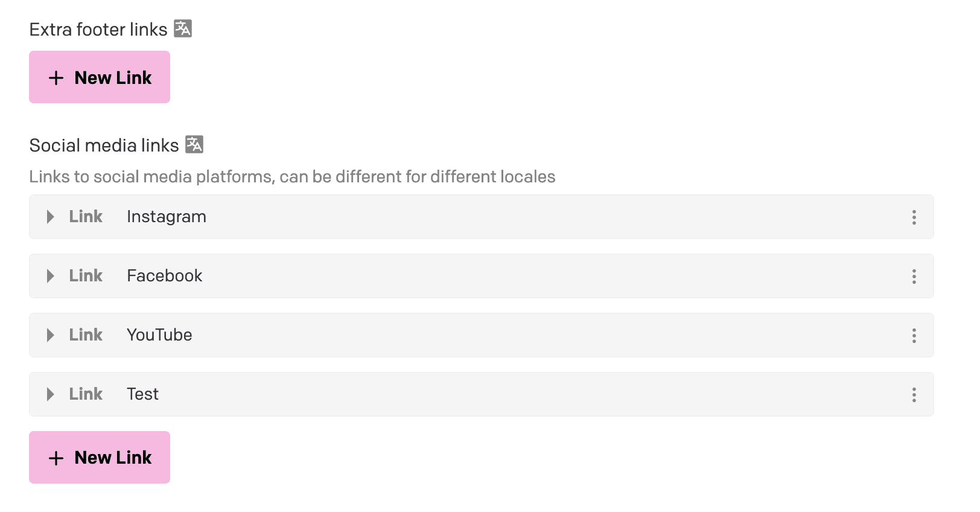Select the Test row title

click(x=142, y=394)
